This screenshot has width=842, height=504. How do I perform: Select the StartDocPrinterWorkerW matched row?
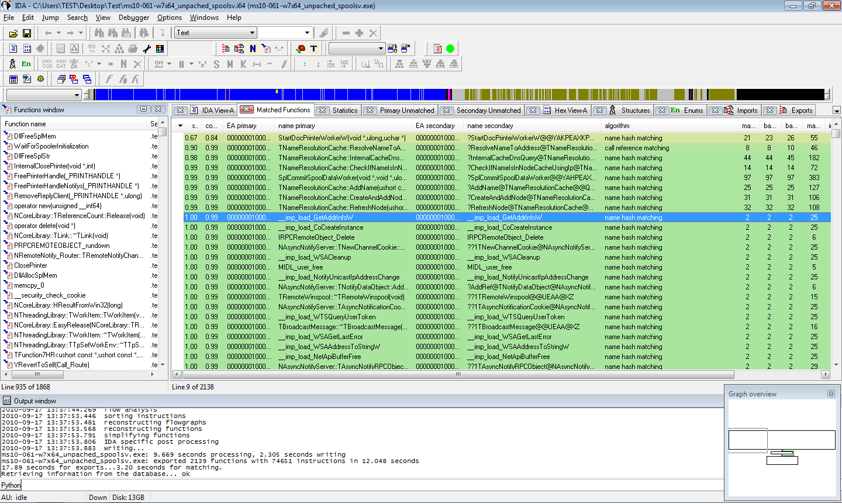point(507,138)
